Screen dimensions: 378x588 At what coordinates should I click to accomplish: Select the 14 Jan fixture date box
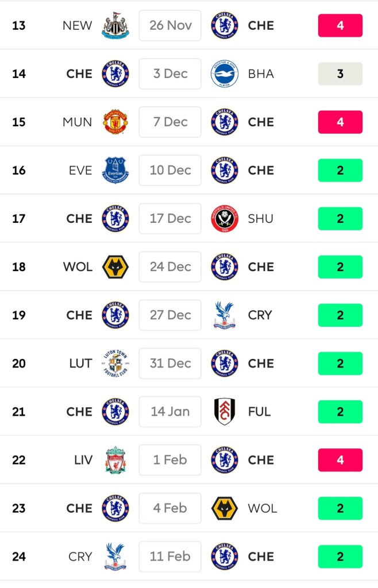(170, 412)
